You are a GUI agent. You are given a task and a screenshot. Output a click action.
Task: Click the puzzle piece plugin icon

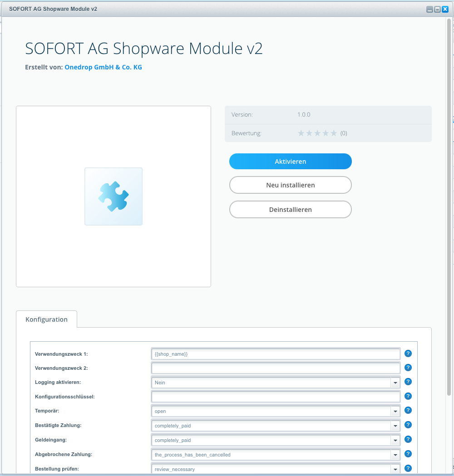113,196
